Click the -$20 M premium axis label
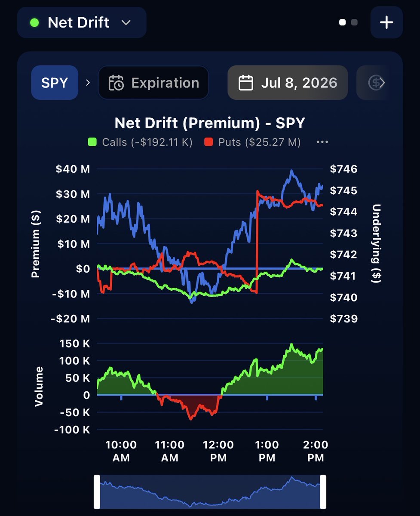 70,319
